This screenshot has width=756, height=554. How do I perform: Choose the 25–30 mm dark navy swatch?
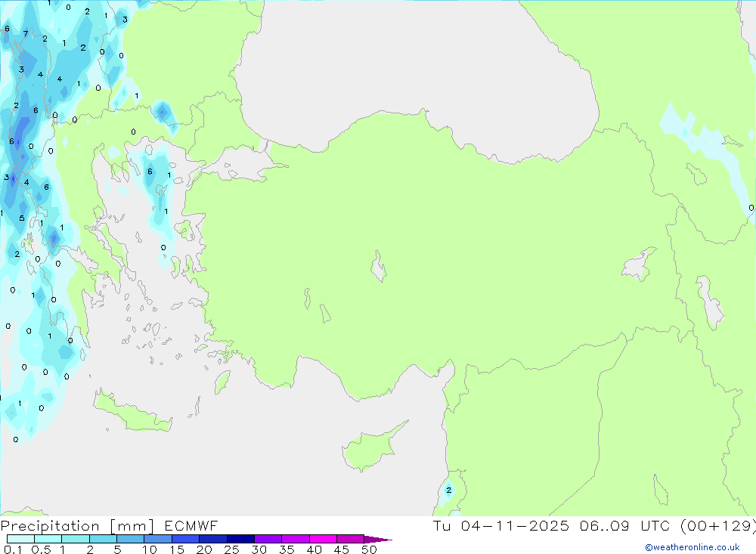(240, 539)
